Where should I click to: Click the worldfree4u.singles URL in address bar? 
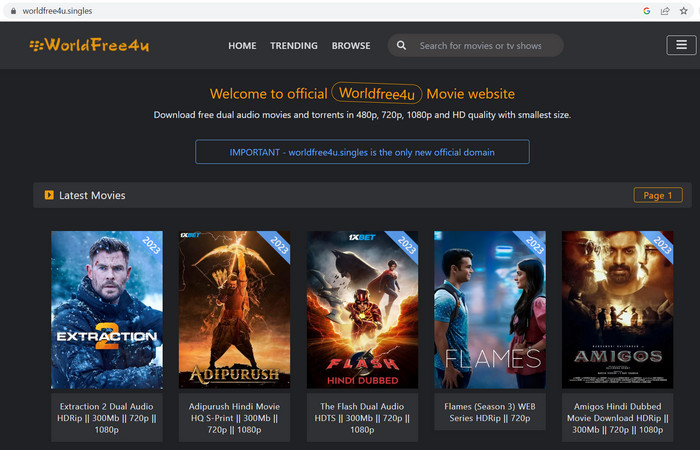pyautogui.click(x=57, y=11)
